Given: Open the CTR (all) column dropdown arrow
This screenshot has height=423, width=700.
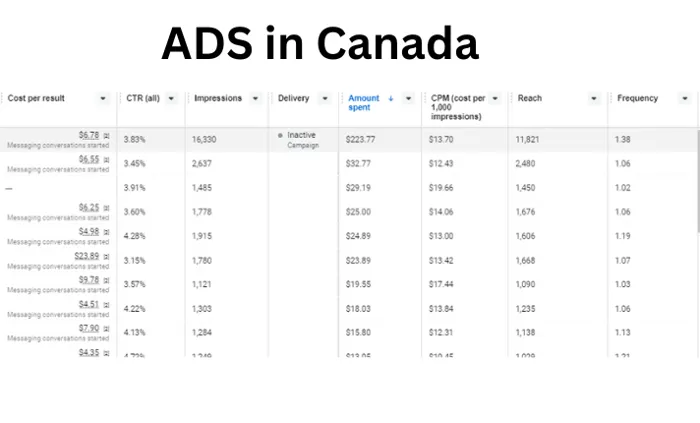Looking at the screenshot, I should coord(171,98).
